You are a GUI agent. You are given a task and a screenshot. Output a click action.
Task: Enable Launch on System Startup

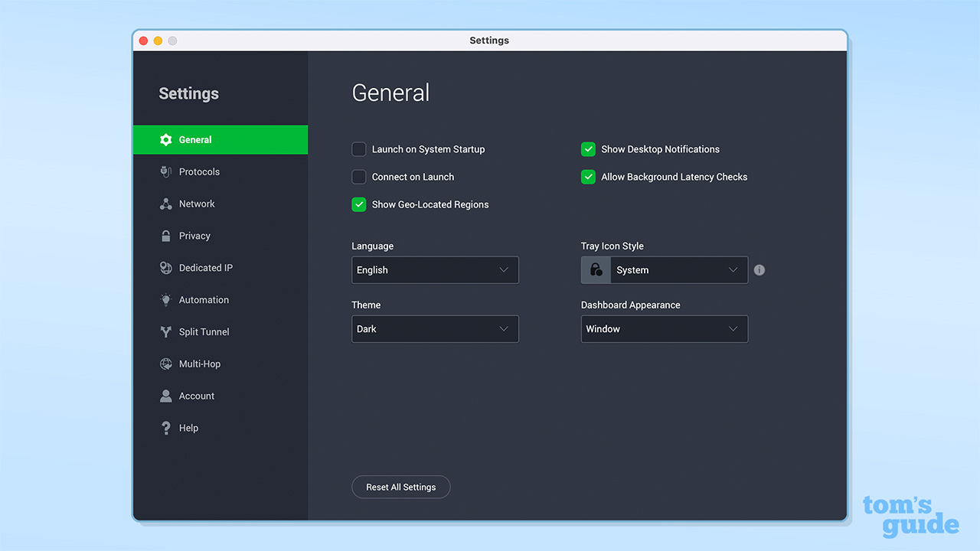[358, 149]
